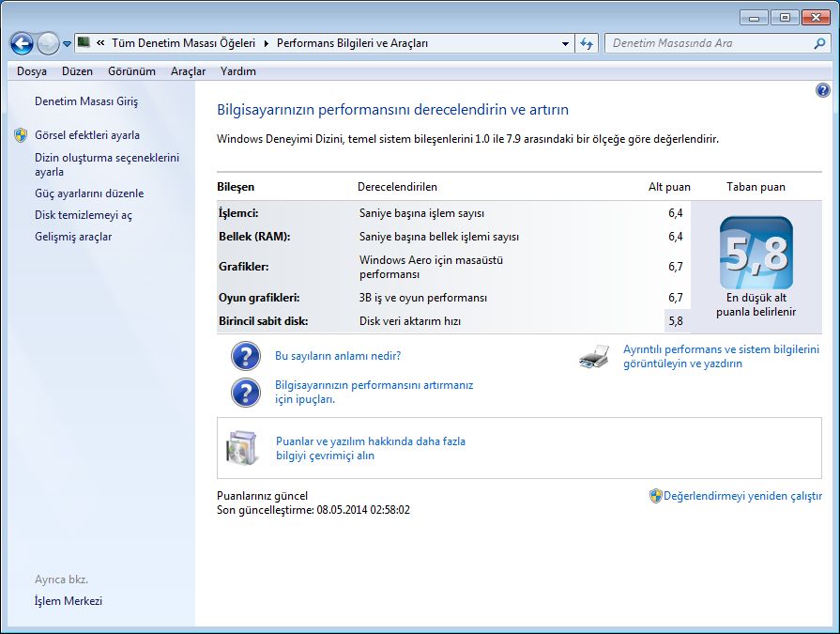The width and height of the screenshot is (840, 634).
Task: Open Disk temizlemeyi aç
Action: click(83, 215)
